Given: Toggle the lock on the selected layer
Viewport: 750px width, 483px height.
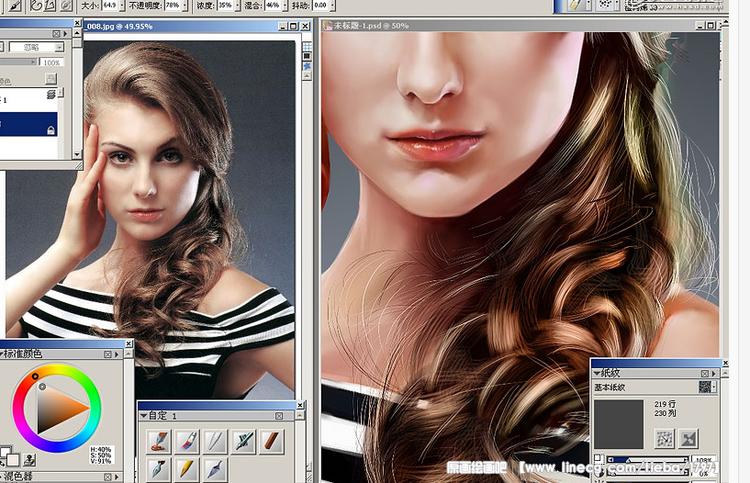Looking at the screenshot, I should 51,130.
